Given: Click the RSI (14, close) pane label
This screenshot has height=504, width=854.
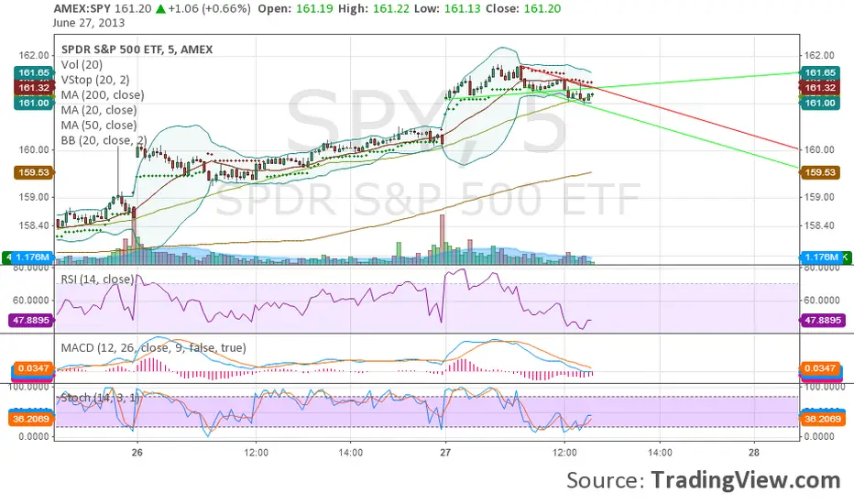Looking at the screenshot, I should click(x=97, y=279).
